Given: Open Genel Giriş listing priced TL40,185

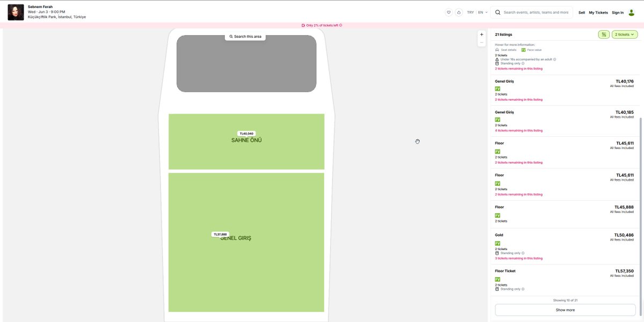Looking at the screenshot, I should [564, 121].
